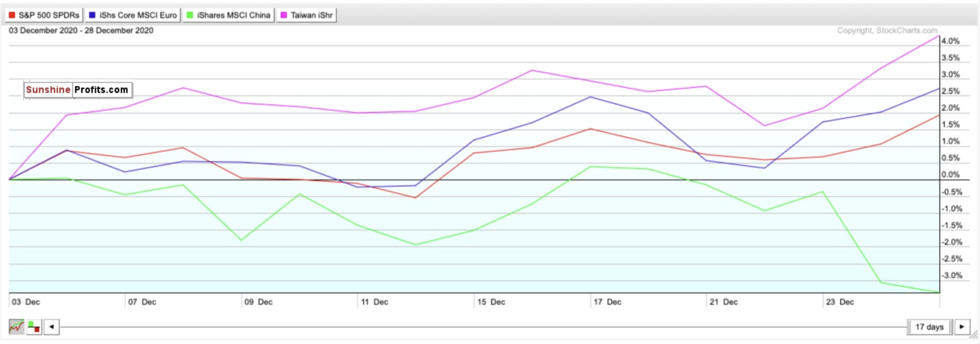Click the -1.5% y-axis label

(x=952, y=226)
